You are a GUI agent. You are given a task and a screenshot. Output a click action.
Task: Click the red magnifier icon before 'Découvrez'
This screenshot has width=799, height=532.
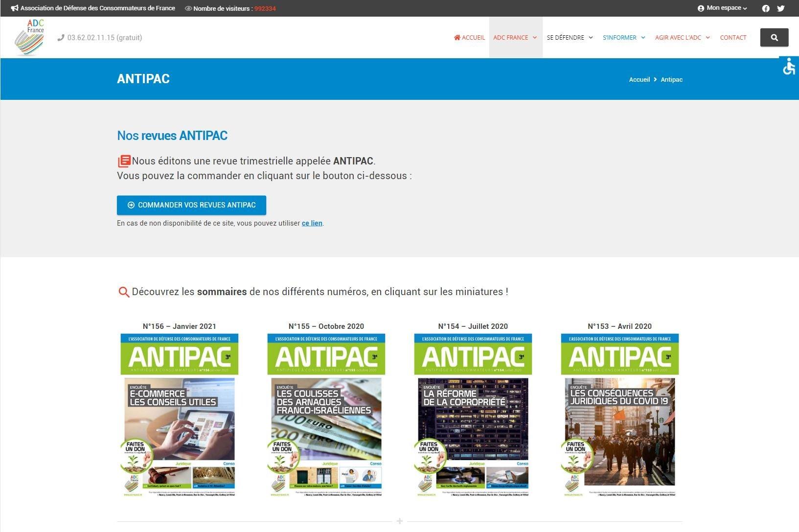(124, 292)
